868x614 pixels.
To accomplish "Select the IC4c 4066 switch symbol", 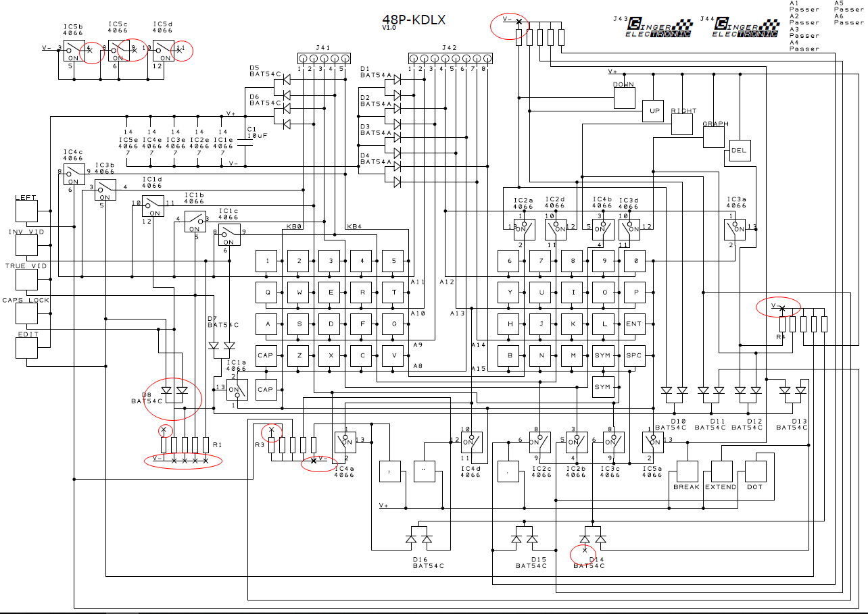I will 74,174.
